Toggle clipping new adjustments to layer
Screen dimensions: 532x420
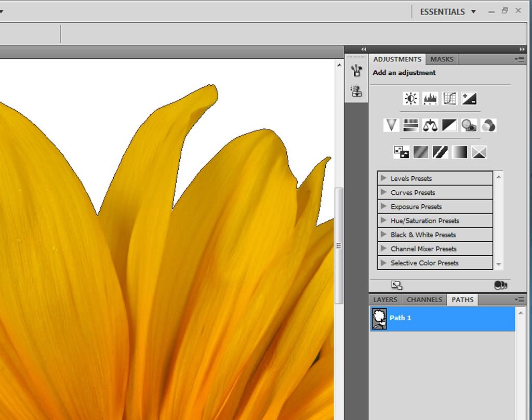click(x=500, y=285)
